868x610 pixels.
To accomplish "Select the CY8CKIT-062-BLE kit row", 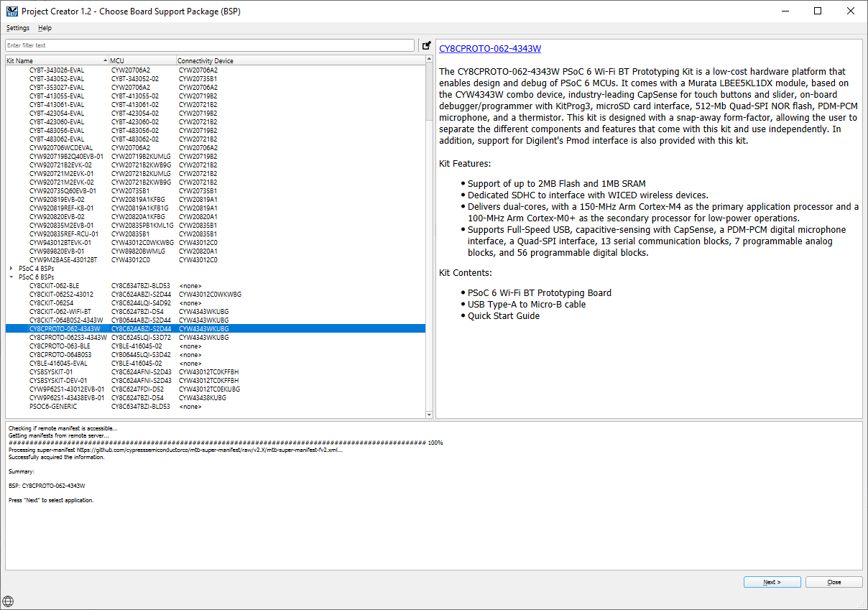I will point(216,285).
